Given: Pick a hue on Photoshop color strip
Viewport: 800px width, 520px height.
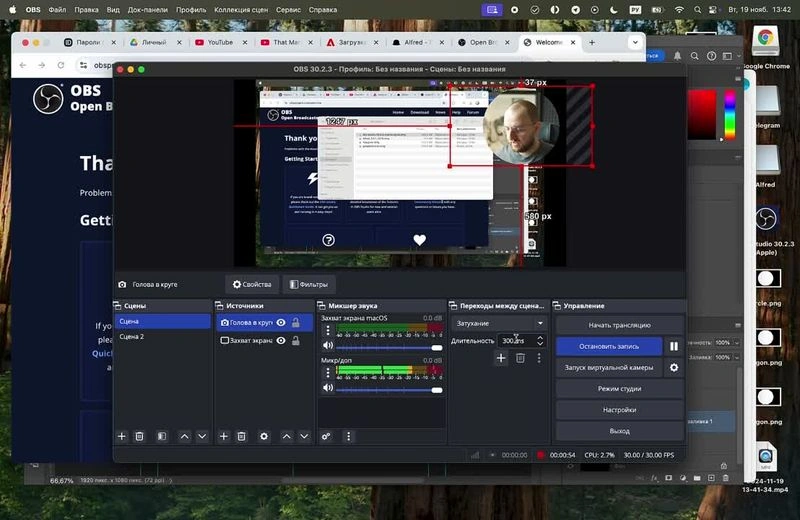Looking at the screenshot, I should tap(730, 115).
